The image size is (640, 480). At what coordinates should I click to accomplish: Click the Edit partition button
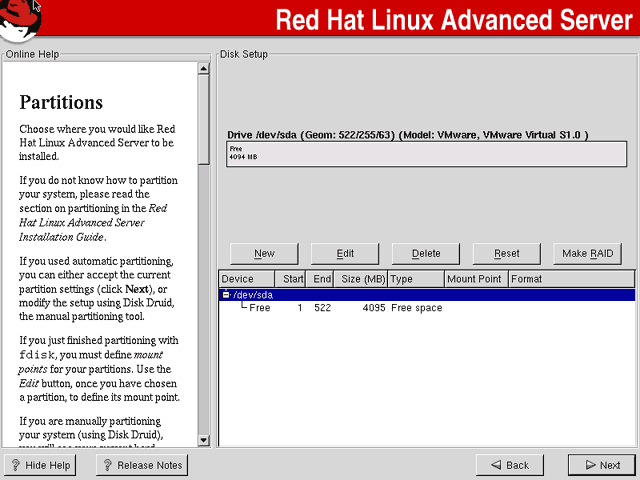[x=345, y=253]
